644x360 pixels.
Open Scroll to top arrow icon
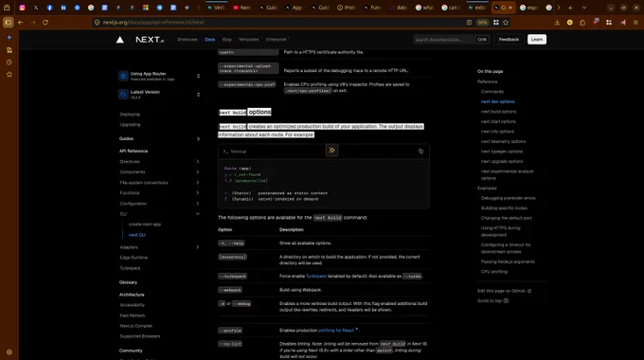coord(506,301)
